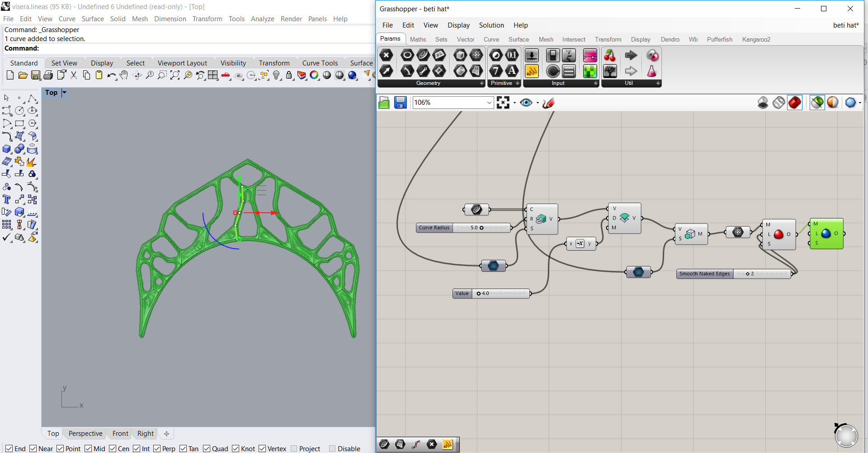The image size is (868, 453).
Task: Add a new viewport tab with plus button
Action: [x=166, y=434]
